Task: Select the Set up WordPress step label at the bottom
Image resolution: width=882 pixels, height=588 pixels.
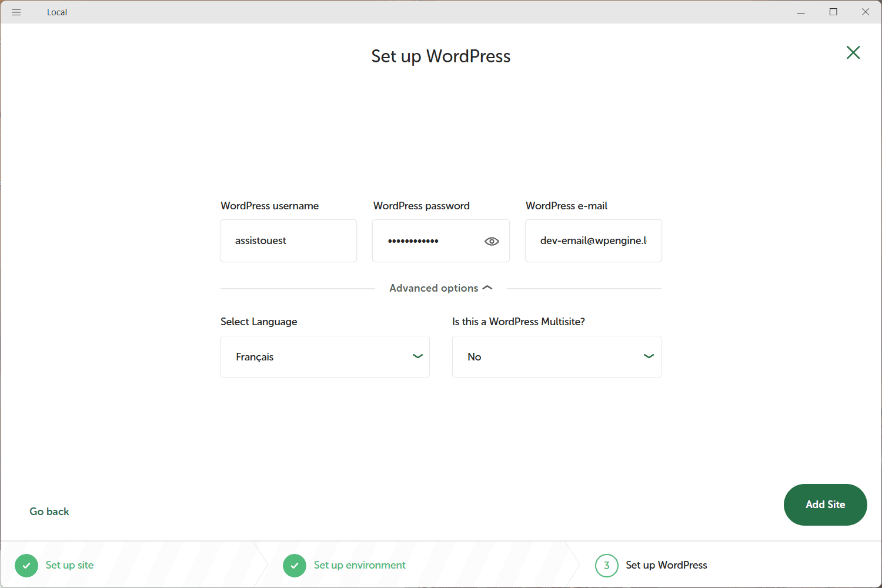Action: click(x=666, y=565)
